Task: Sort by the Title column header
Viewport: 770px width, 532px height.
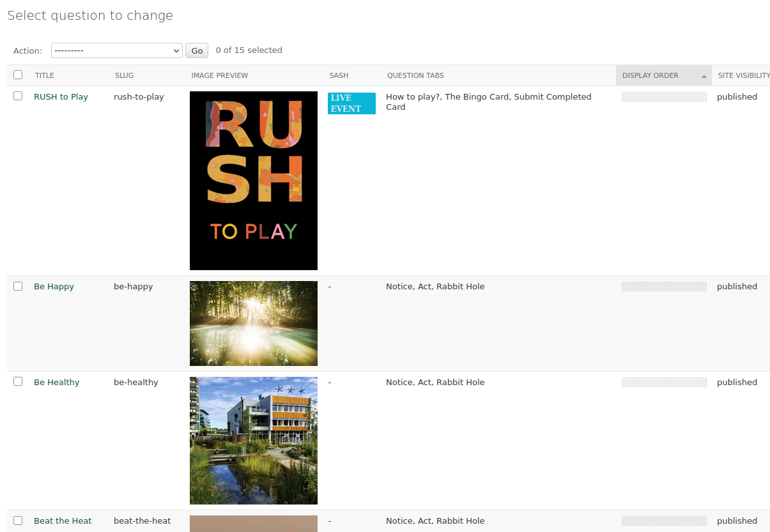Action: point(45,75)
